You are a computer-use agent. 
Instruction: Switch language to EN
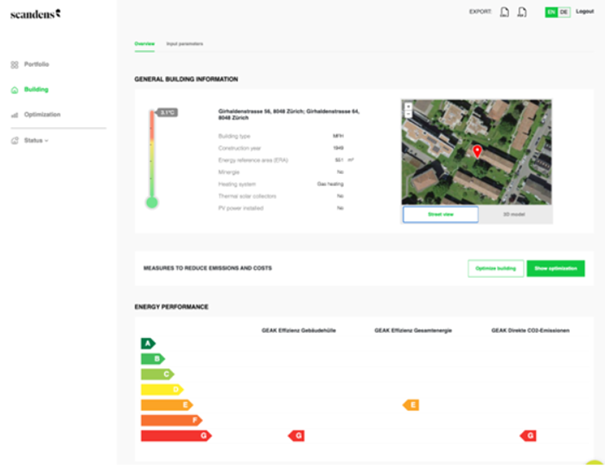coord(550,12)
